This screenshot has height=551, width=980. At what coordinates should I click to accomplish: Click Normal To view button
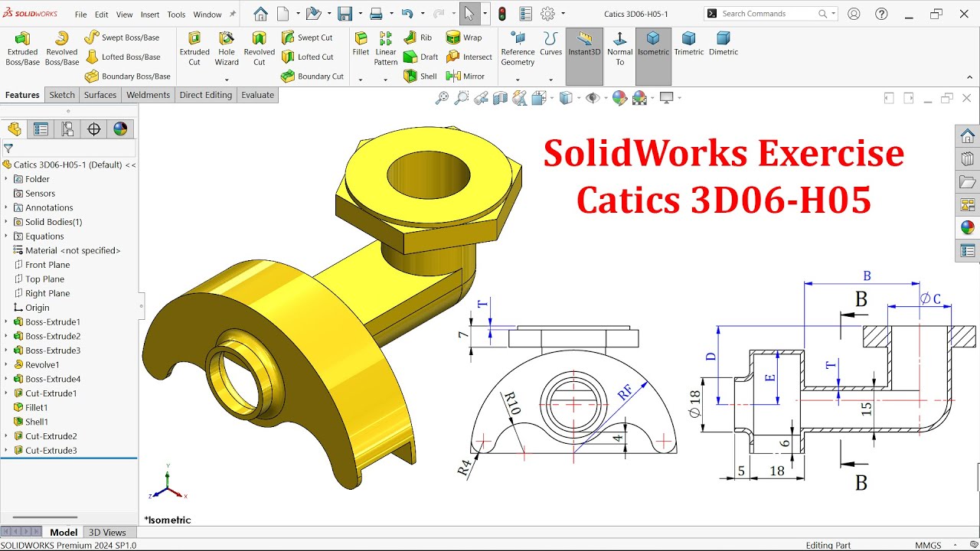pos(619,50)
